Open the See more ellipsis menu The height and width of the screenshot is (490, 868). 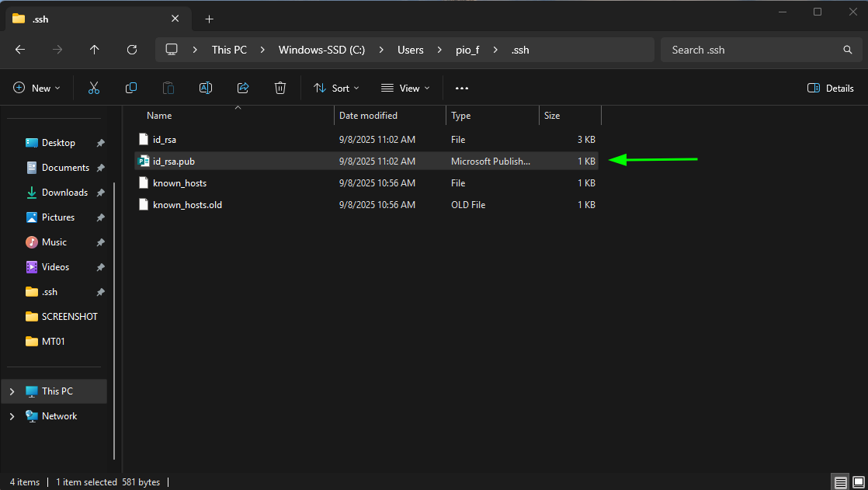462,89
